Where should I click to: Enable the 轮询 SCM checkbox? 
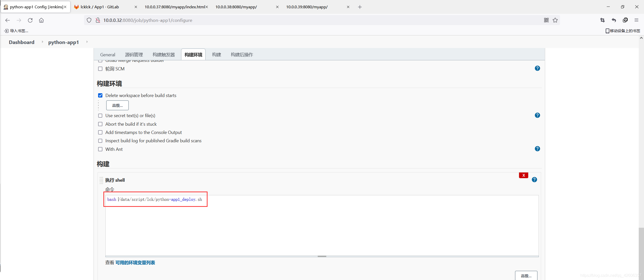[100, 69]
